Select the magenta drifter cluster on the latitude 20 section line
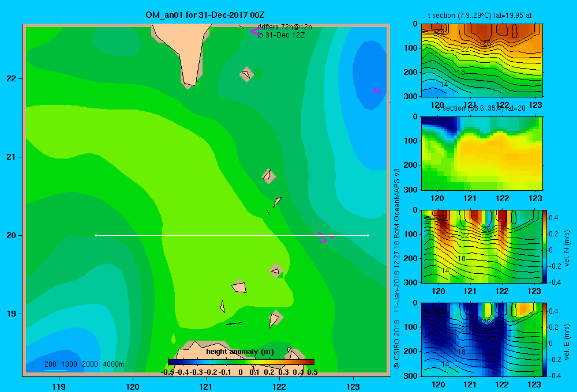The width and height of the screenshot is (577, 392). point(325,237)
